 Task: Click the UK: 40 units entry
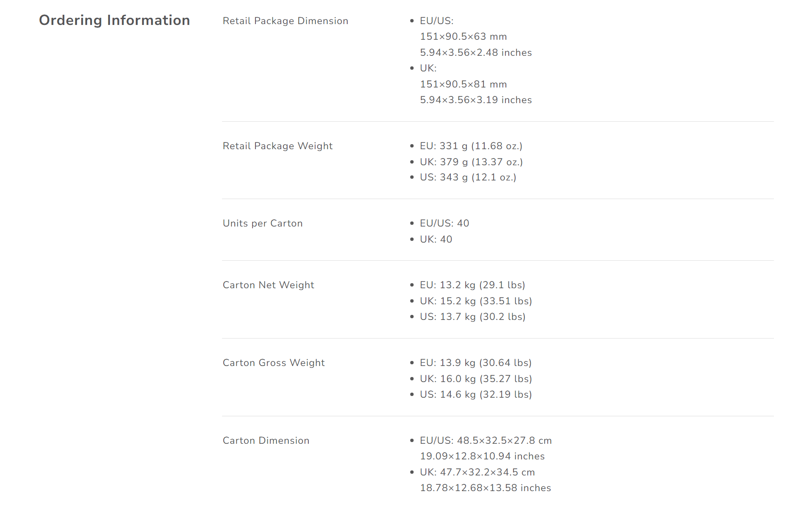tap(436, 239)
